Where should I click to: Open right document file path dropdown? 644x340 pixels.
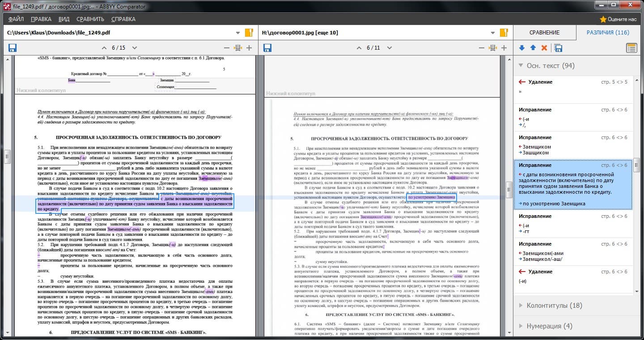click(493, 33)
